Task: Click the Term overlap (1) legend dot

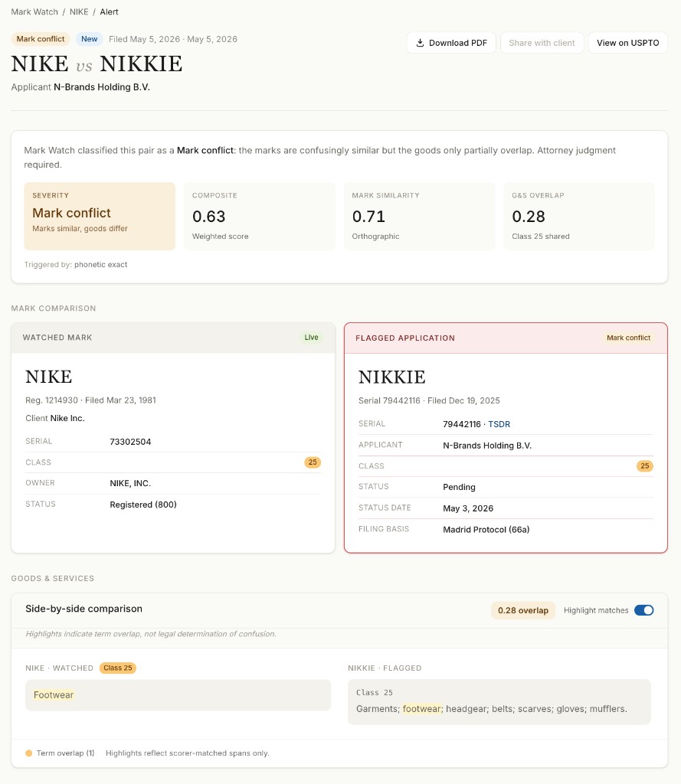Action: click(29, 753)
